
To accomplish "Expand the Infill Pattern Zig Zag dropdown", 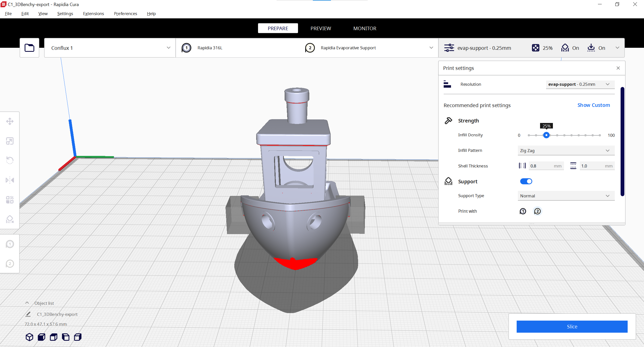I will (566, 151).
